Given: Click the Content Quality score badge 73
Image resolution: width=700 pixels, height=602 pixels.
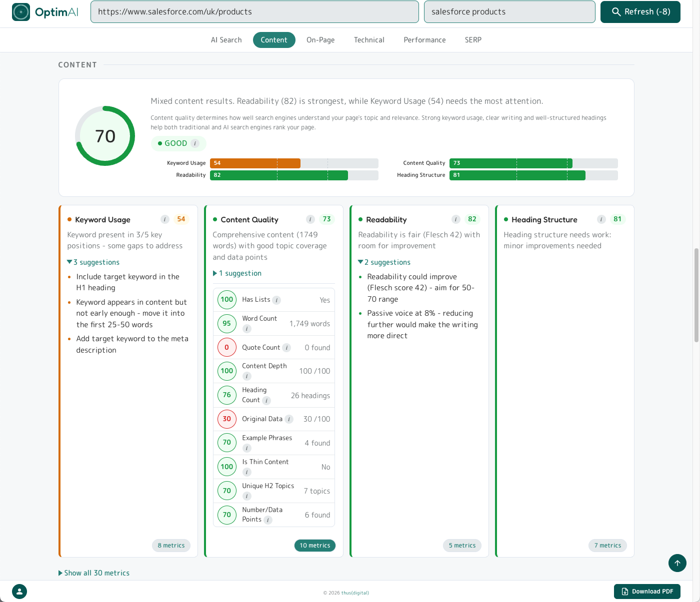Looking at the screenshot, I should point(326,219).
